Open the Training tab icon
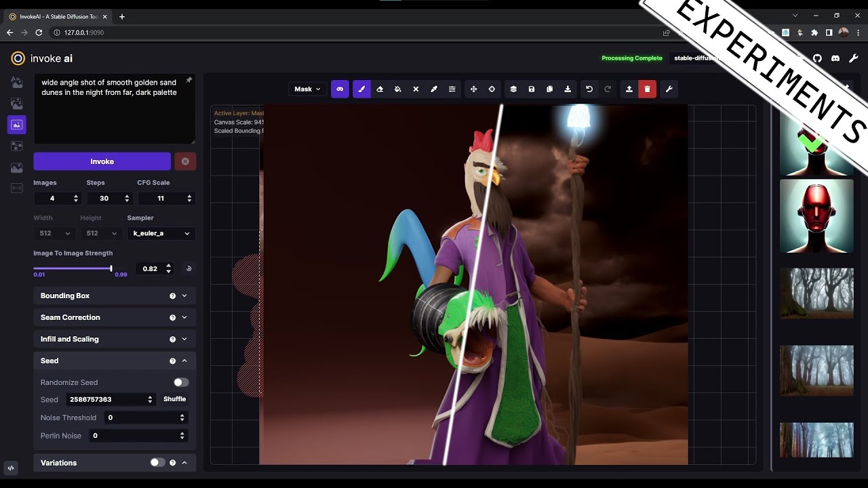This screenshot has width=868, height=488. pyautogui.click(x=17, y=188)
